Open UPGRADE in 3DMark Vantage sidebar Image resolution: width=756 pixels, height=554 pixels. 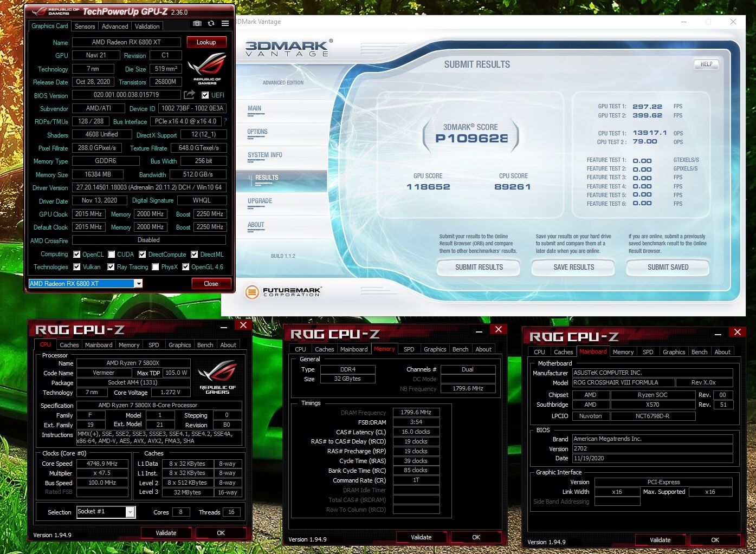[260, 201]
